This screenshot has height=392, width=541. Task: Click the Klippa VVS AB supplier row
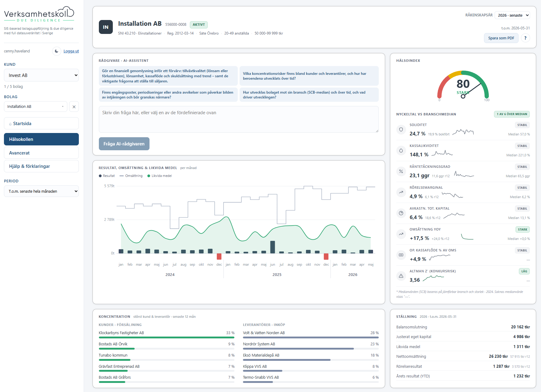tap(311, 368)
